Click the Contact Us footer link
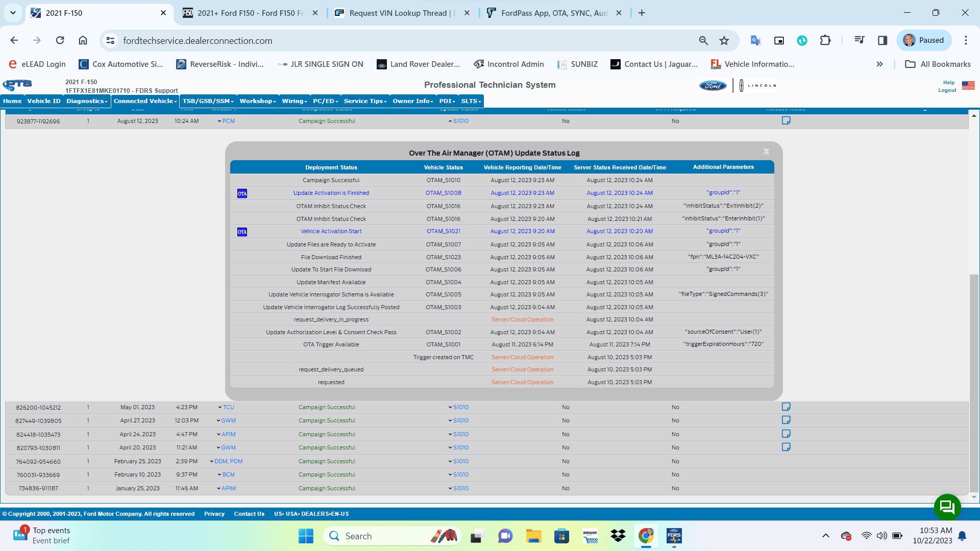980x551 pixels. pyautogui.click(x=249, y=514)
